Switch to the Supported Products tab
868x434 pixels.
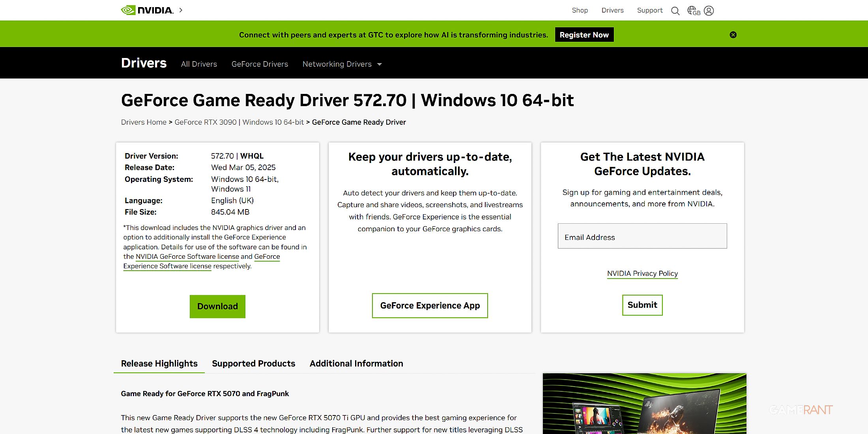pyautogui.click(x=253, y=363)
